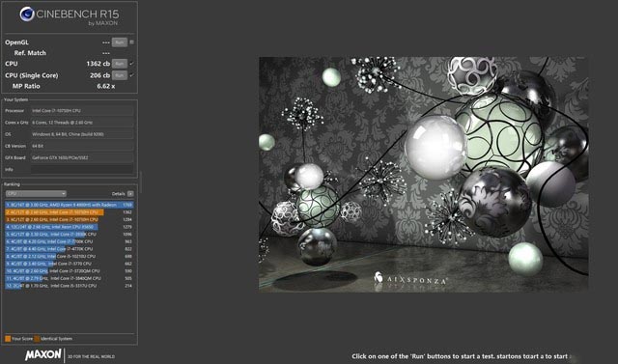Screen dimensions: 618x364
Task: Select ranking row 11 Core i7-3840QM
Action: coord(69,278)
